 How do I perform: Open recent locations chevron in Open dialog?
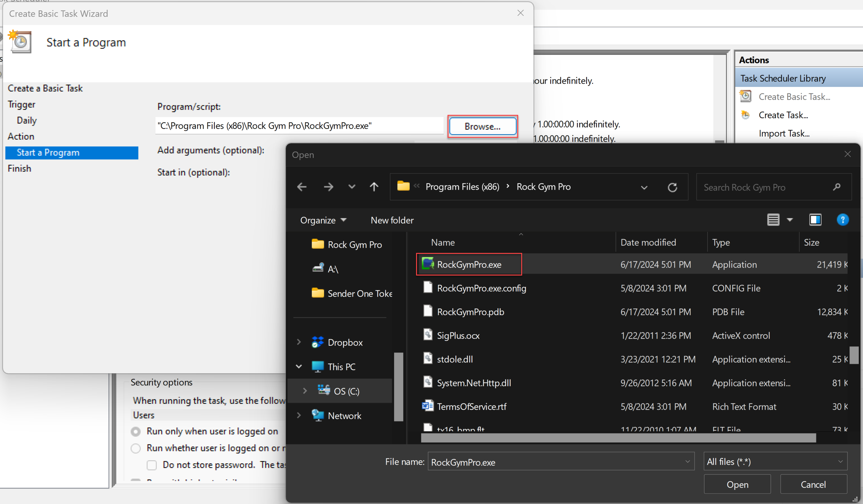point(352,187)
